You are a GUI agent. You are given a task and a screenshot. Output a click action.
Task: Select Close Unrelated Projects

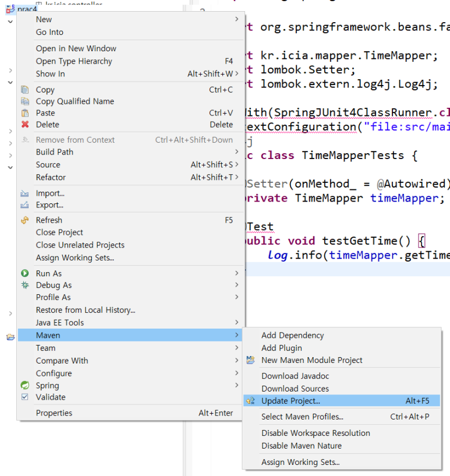[x=130, y=245]
